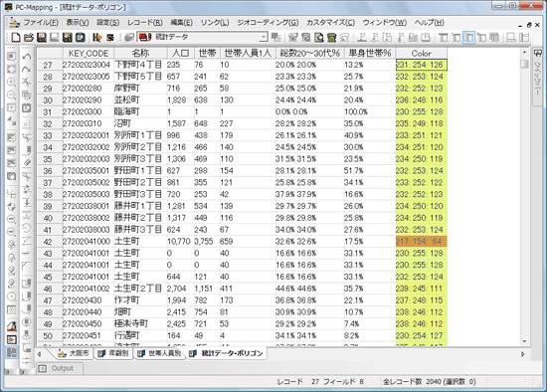The image size is (547, 392).
Task: Click the population cell 10,770
Action: [x=180, y=242]
